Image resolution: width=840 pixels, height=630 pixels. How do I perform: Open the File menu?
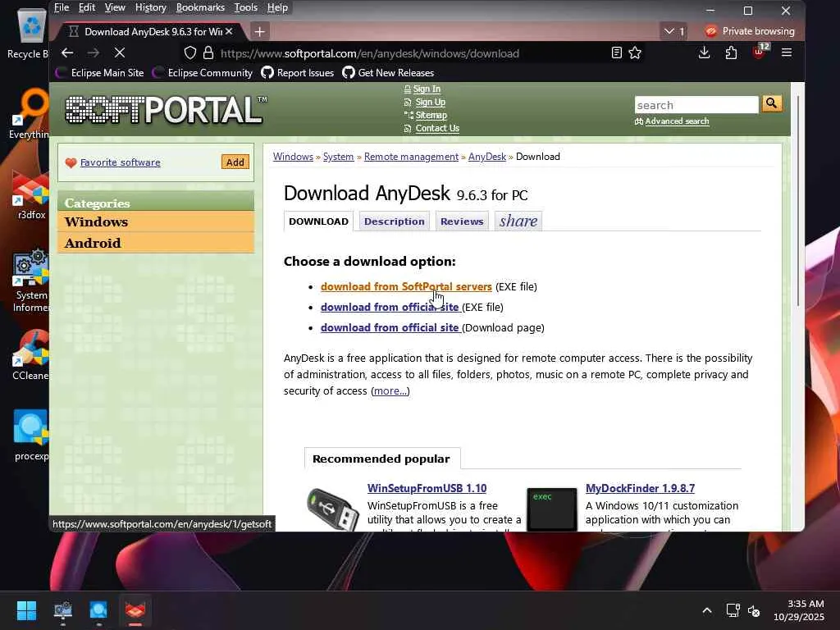pyautogui.click(x=62, y=7)
